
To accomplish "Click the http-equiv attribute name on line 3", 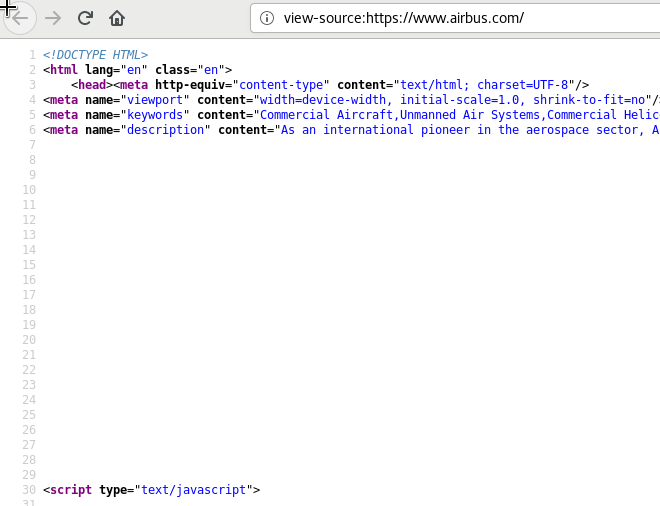I will click(190, 85).
